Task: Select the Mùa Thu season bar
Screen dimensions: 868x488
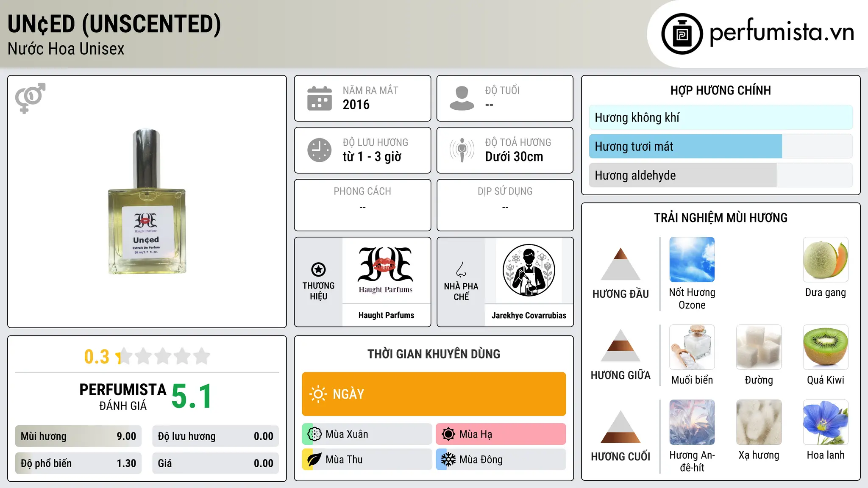Action: 367,460
